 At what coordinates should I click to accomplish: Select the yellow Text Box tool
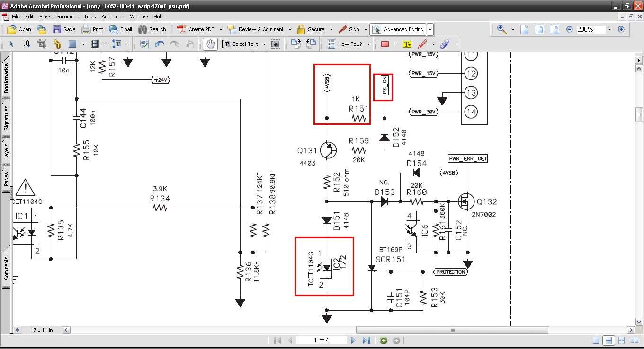click(x=407, y=44)
